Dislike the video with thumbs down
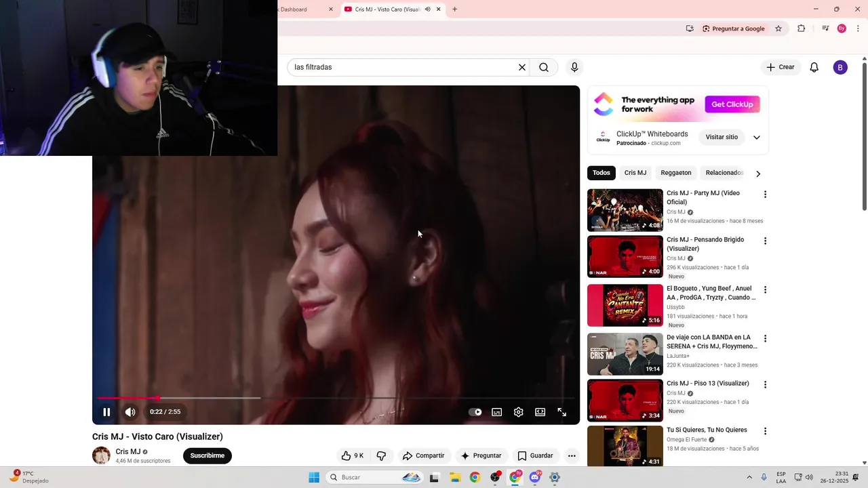 click(x=381, y=455)
